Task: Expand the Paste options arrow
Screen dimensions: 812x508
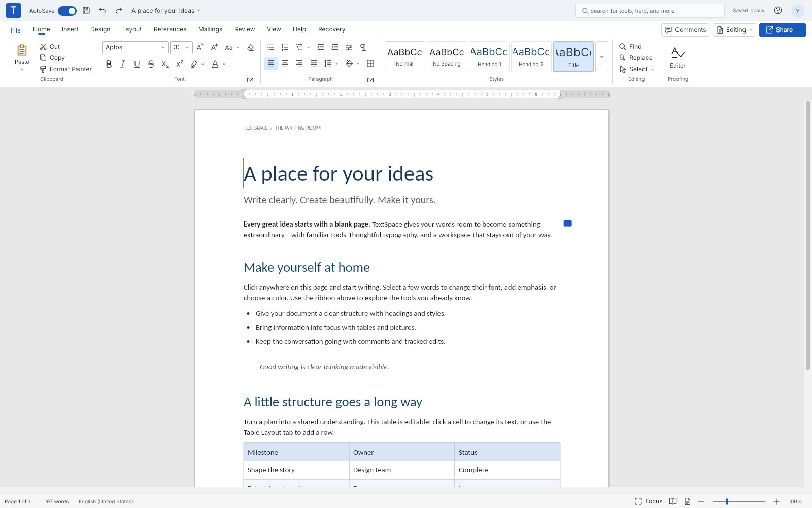Action: coord(22,69)
